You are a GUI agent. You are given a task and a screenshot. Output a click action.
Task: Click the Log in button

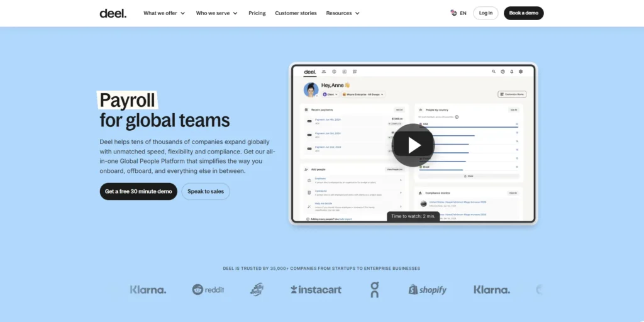tap(486, 13)
